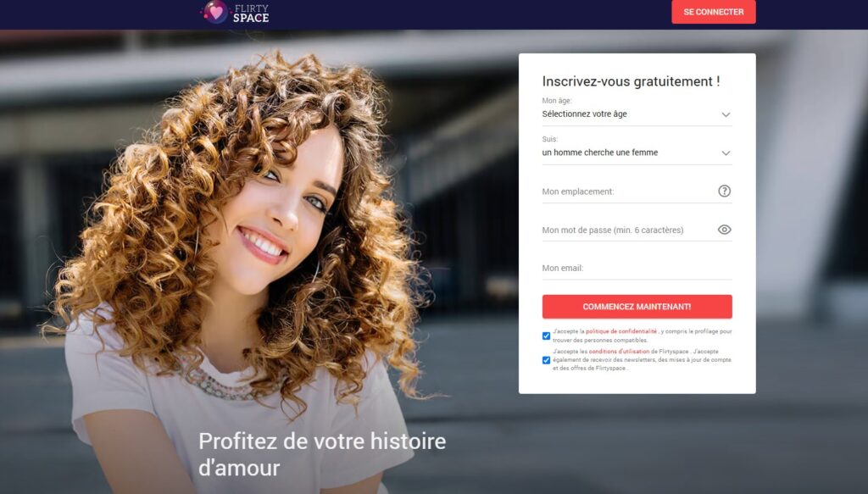Viewport: 868px width, 494px height.
Task: Click the Flirty Space logo text
Action: (251, 13)
